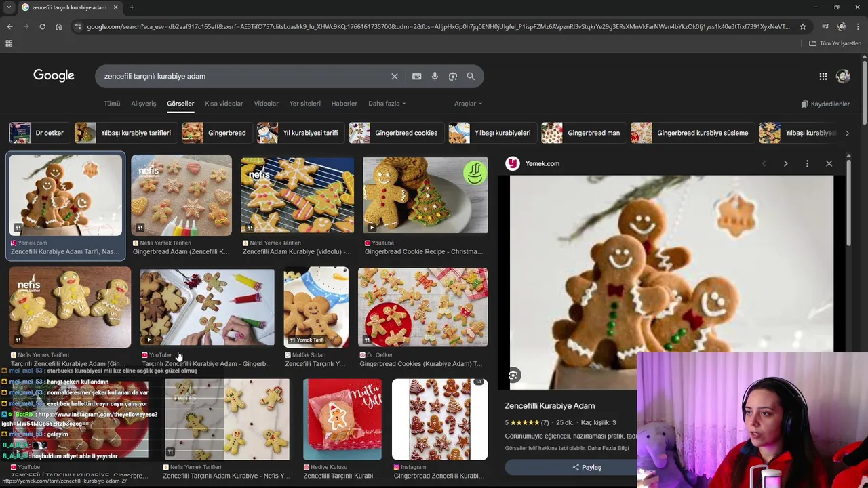
Task: Open YouTube Gingerbread Cookie Recipe thumbnail
Action: pos(425,195)
